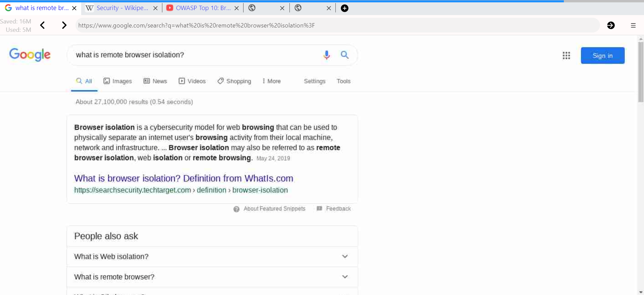Click the magnifier search button
Screen dimensions: 644x295
pos(344,55)
